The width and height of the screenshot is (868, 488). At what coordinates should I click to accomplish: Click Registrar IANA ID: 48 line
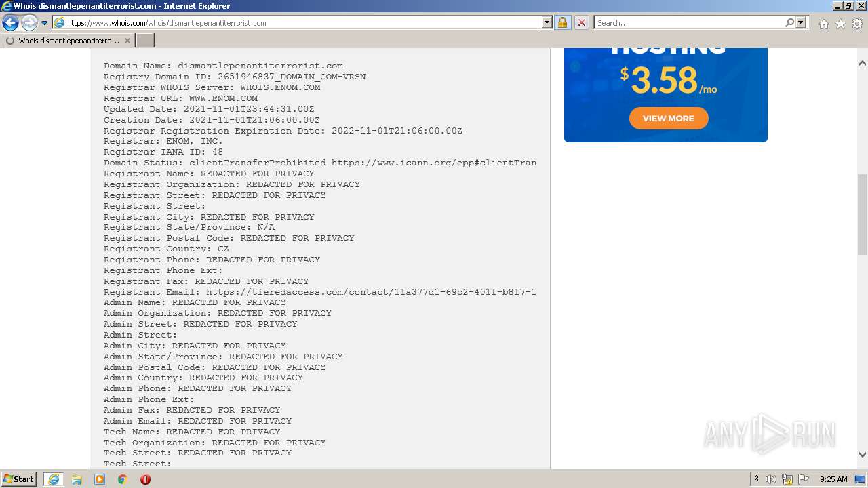(163, 152)
